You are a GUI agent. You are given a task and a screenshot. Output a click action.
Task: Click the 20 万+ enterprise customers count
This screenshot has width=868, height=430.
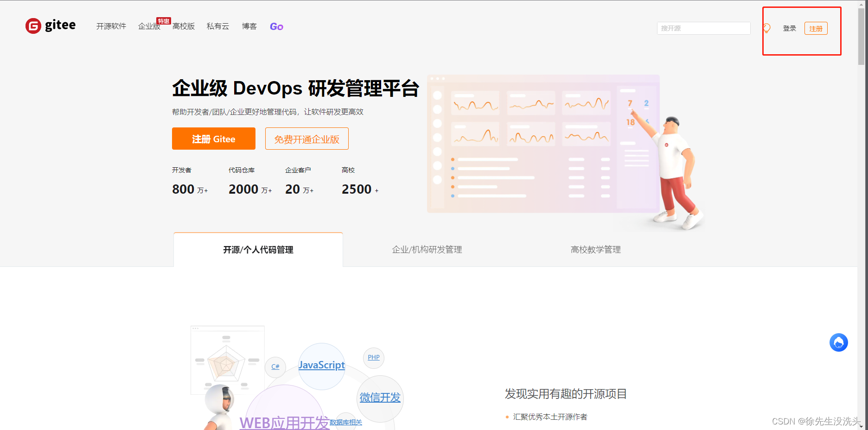300,189
